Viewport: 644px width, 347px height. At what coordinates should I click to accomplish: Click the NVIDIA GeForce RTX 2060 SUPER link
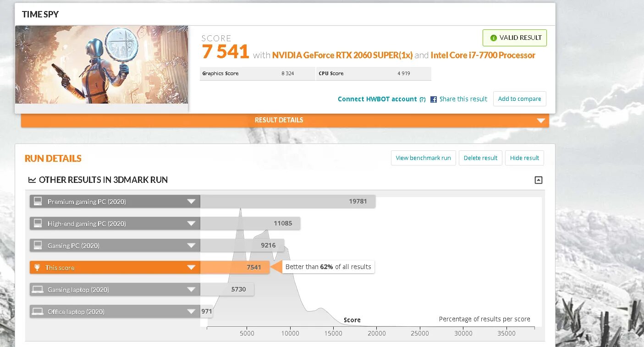pos(342,55)
